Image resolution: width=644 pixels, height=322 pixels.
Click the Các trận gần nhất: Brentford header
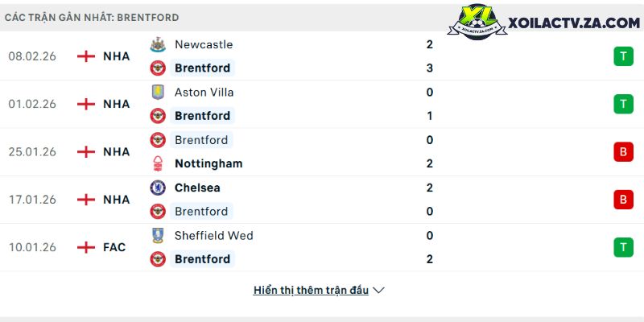click(x=92, y=17)
